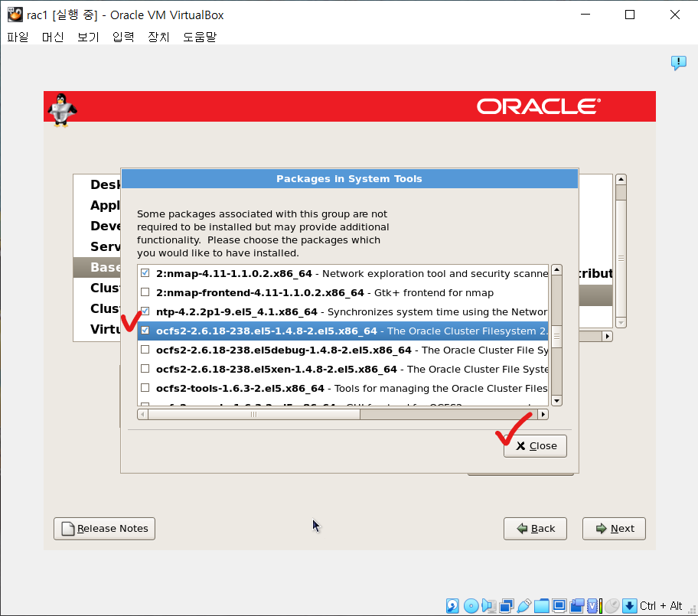Click the shared folders status icon
This screenshot has width=698, height=616.
click(x=542, y=606)
